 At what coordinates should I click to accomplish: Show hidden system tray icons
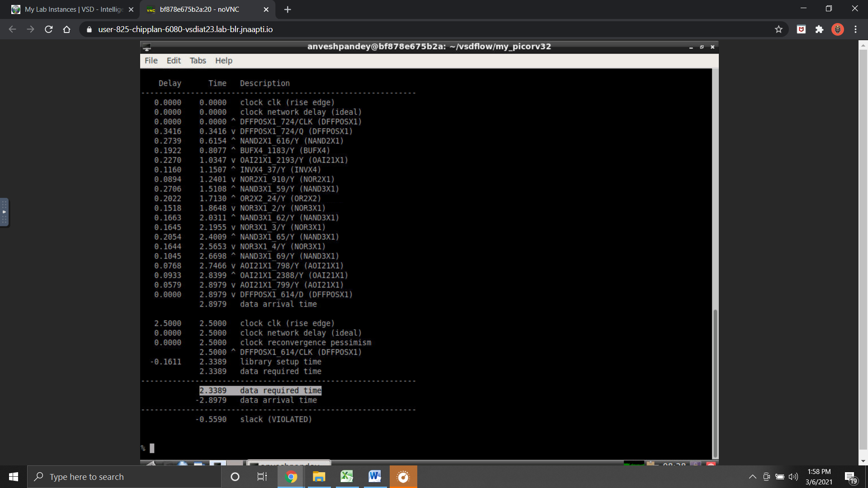pos(752,477)
